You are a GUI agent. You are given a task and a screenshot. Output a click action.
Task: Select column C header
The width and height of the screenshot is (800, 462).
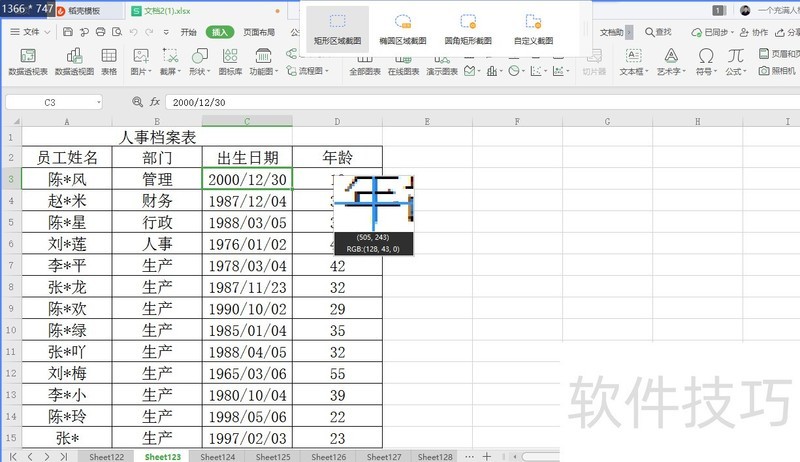point(247,121)
